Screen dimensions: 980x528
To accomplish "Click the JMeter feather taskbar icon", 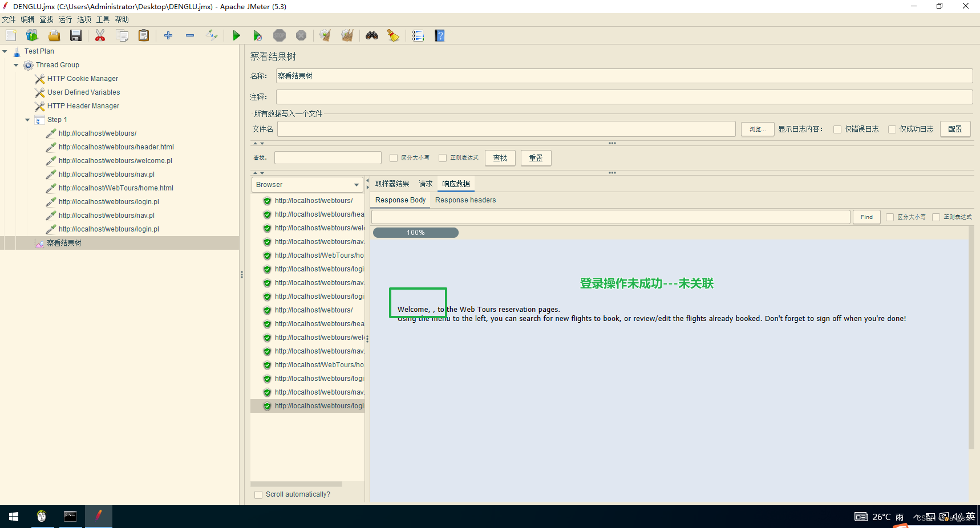I will click(99, 517).
